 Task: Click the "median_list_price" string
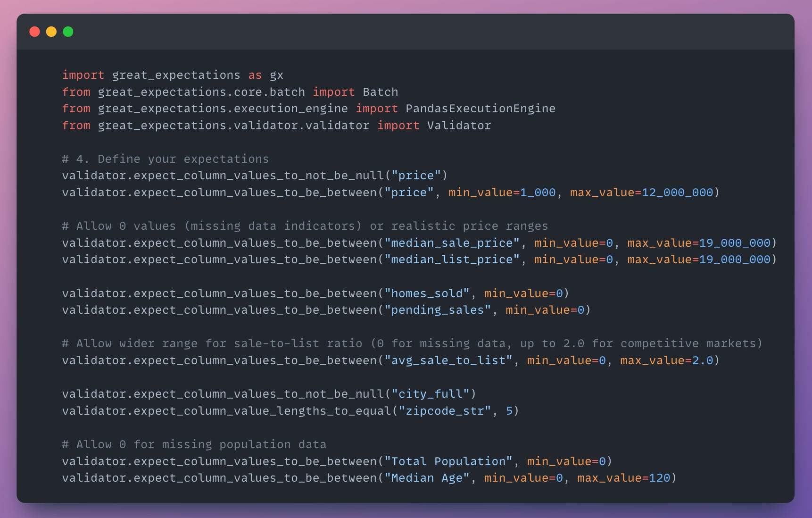[x=452, y=259]
